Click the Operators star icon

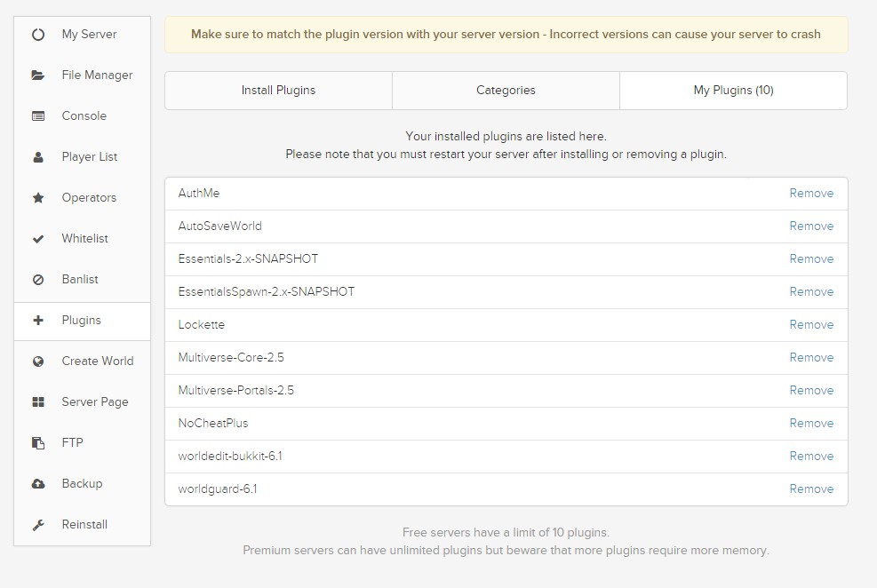[38, 198]
